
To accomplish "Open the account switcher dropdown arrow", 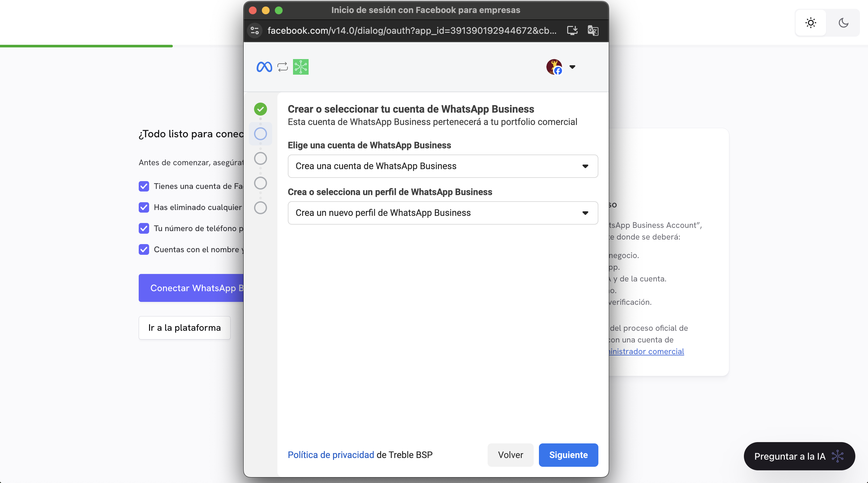I will (572, 67).
